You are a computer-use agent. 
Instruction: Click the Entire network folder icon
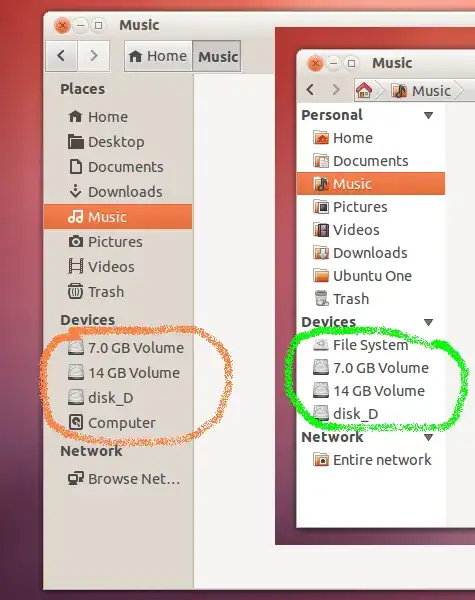(321, 459)
